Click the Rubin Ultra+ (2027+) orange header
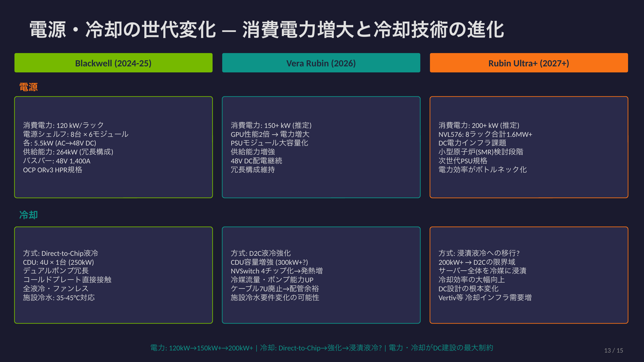 coord(529,63)
